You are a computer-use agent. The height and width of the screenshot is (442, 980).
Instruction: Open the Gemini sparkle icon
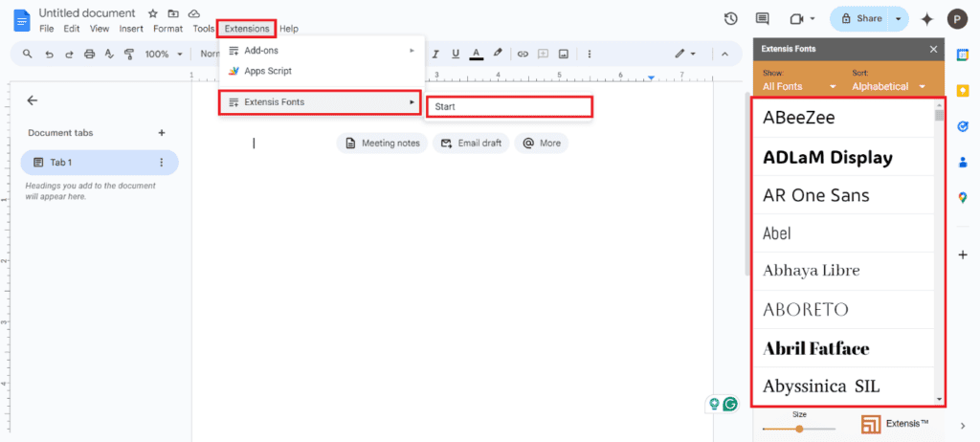[926, 19]
